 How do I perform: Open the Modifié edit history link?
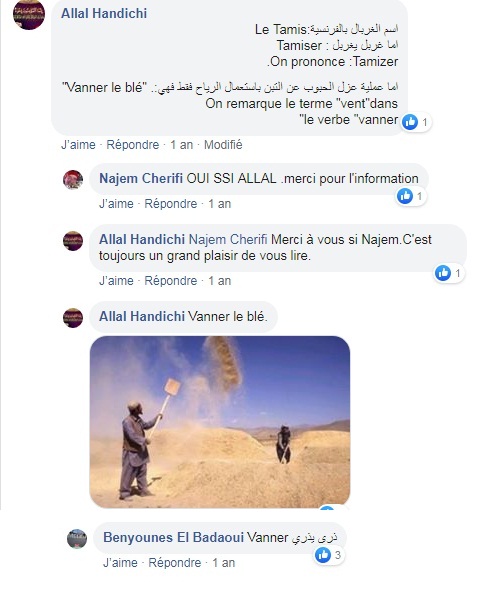(223, 145)
